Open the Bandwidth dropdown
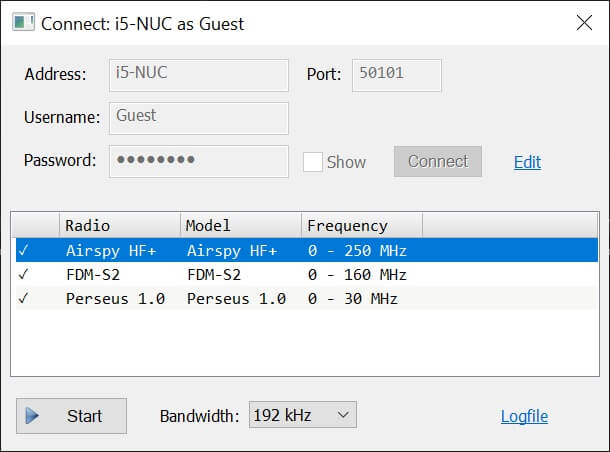The image size is (610, 452). (302, 416)
